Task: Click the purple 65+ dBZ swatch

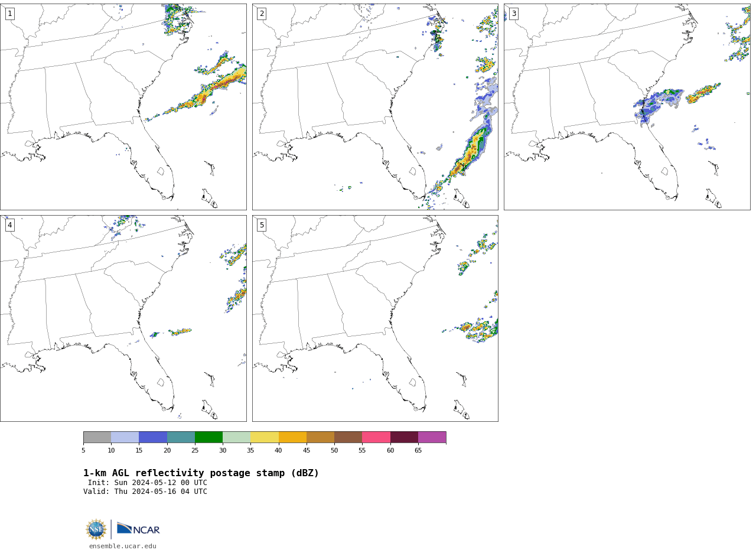Action: coord(432,437)
